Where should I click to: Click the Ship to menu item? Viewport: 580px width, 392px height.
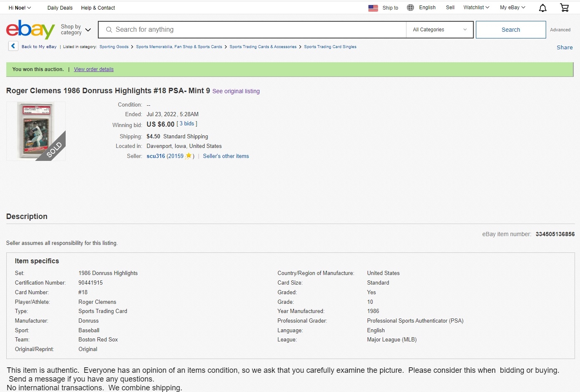[x=390, y=8]
